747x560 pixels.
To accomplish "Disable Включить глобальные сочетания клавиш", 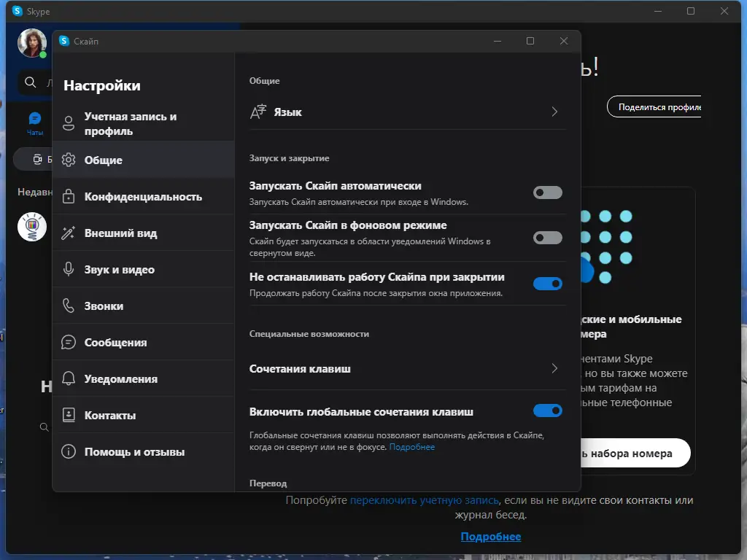I will tap(548, 411).
